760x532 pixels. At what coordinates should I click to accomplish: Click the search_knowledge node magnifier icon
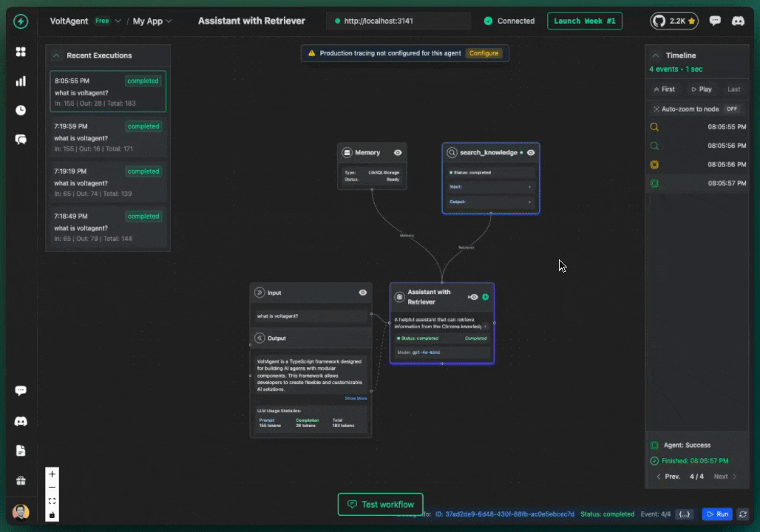(452, 153)
